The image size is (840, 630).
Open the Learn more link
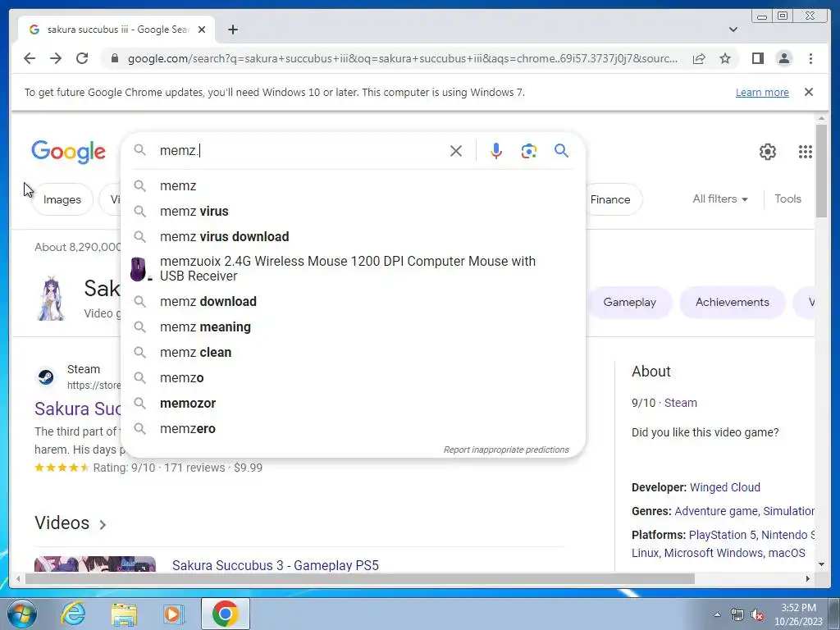(x=762, y=92)
